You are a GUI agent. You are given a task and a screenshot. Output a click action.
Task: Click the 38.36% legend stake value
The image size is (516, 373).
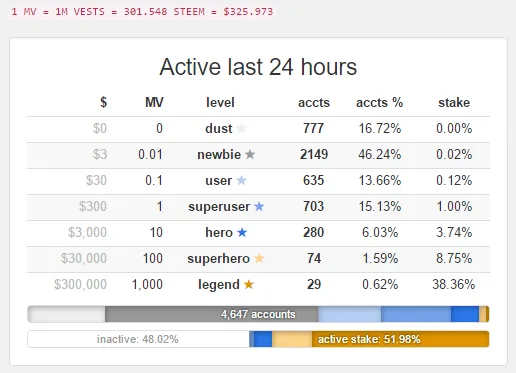click(454, 284)
